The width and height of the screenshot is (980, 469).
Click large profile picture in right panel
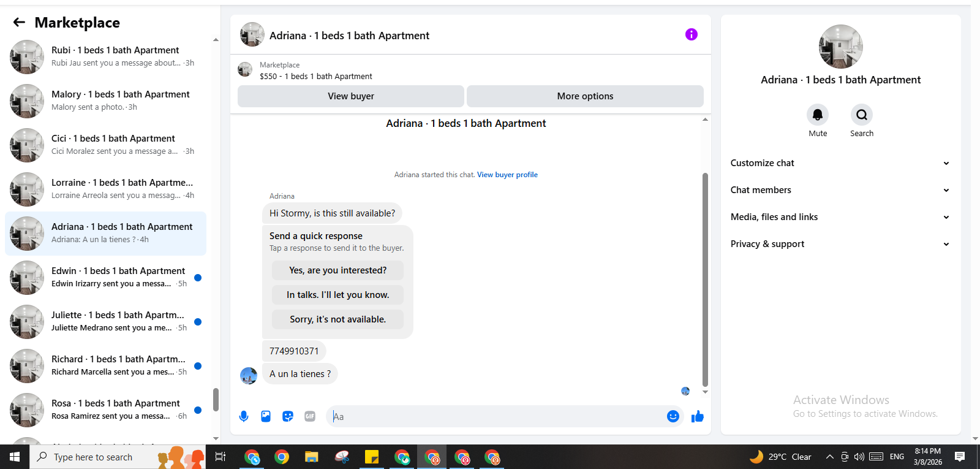point(841,47)
